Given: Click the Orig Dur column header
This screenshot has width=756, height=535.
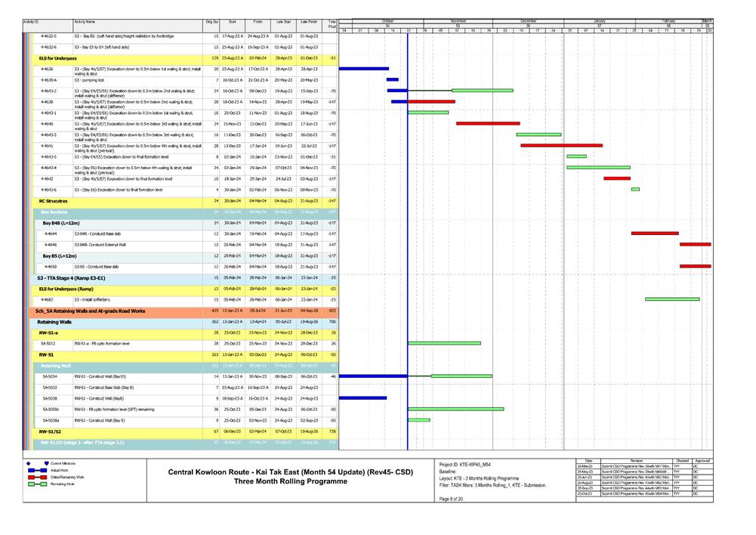Looking at the screenshot, I should [211, 24].
